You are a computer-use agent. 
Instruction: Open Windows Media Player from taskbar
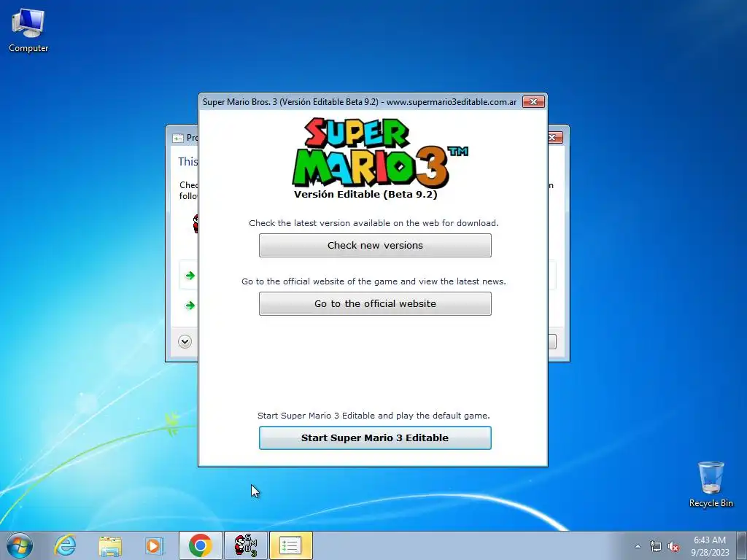[154, 545]
